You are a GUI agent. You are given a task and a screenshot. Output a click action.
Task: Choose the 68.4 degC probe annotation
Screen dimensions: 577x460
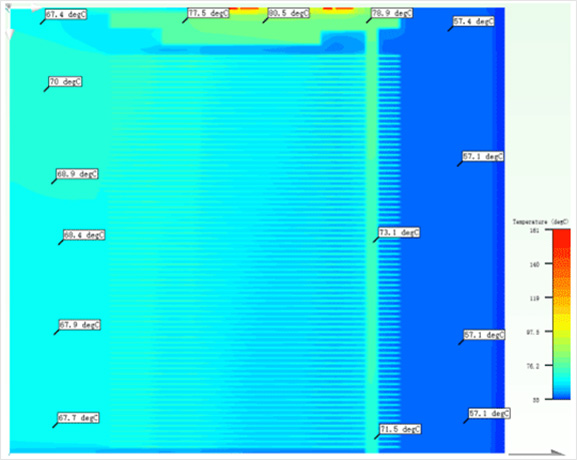coord(84,235)
